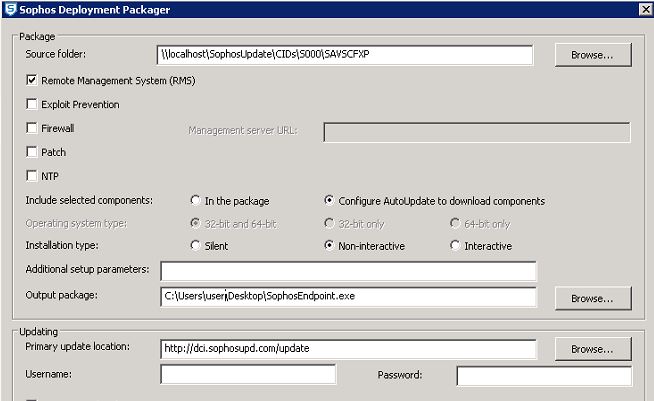Enable the Exploit Prevention checkbox
Screen dimensions: 654x401
point(32,103)
